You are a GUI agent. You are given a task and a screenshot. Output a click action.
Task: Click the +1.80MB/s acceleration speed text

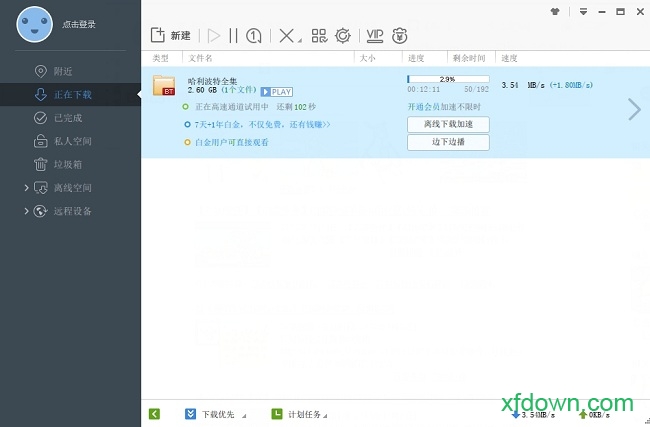coord(571,85)
